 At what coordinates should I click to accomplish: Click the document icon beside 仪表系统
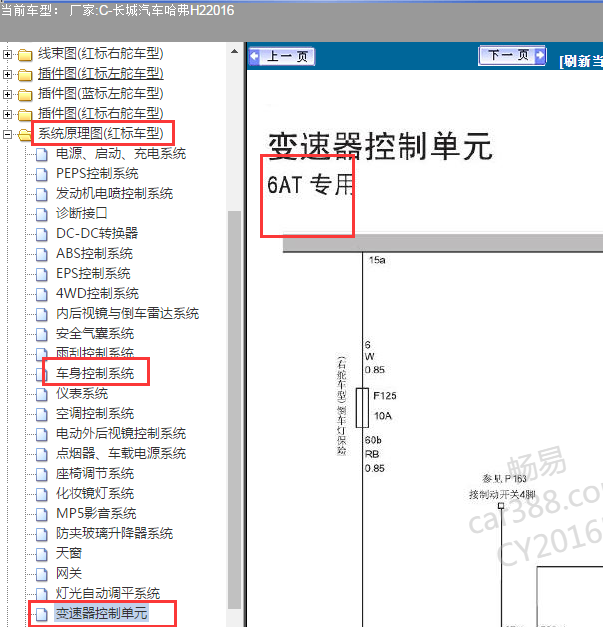pos(42,394)
